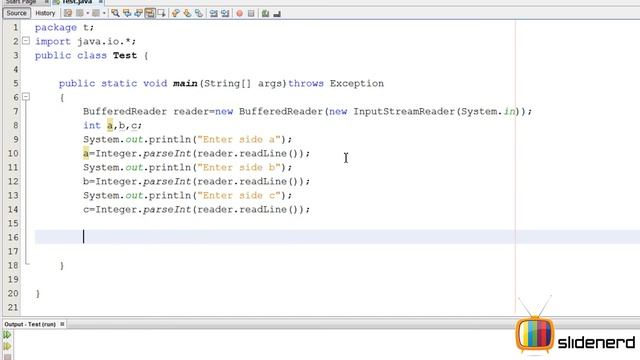
Task: Collapse the main method fold on line 6
Action: pos(26,97)
